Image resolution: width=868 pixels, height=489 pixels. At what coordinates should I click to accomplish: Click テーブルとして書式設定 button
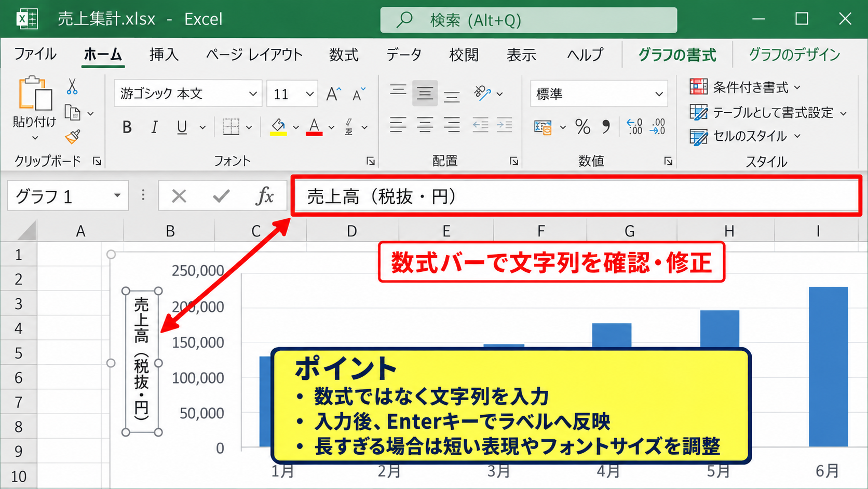tap(768, 112)
